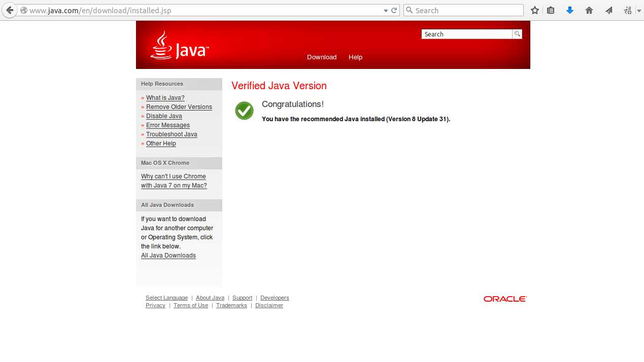Open the 'Privacy' footer link
Screen dimensions: 644x362
(x=155, y=305)
